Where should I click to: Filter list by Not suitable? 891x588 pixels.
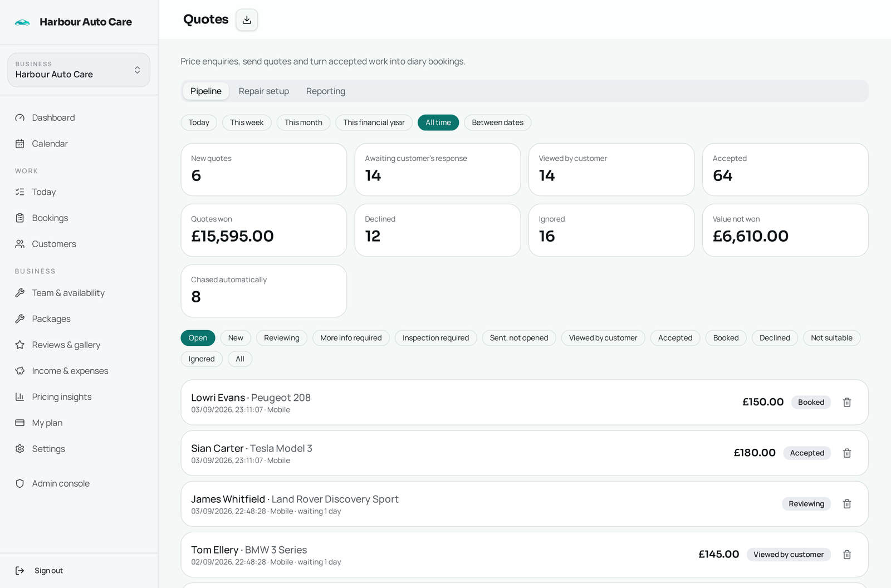[831, 338]
